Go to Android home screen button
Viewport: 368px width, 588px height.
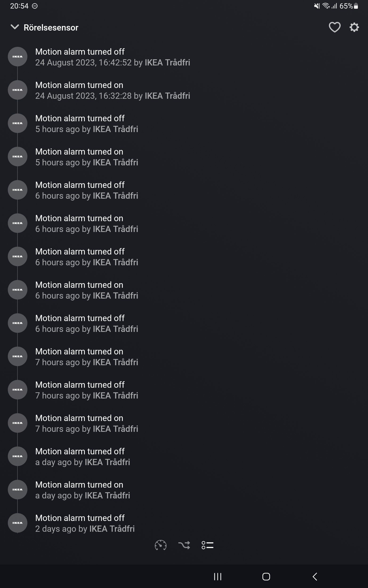pyautogui.click(x=266, y=576)
